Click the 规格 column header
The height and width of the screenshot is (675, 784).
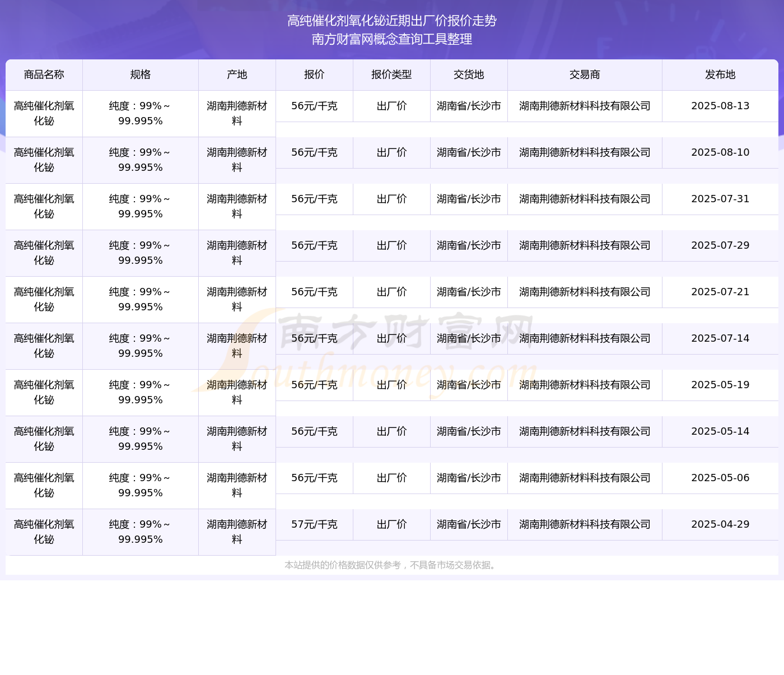coord(141,75)
